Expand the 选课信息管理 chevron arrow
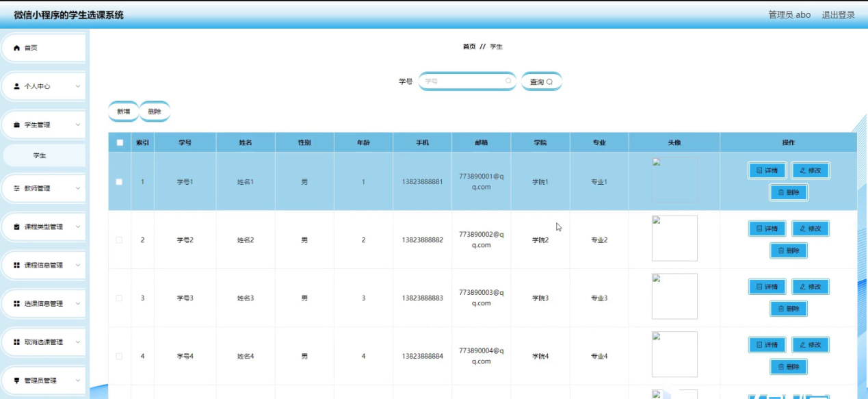 [x=78, y=304]
